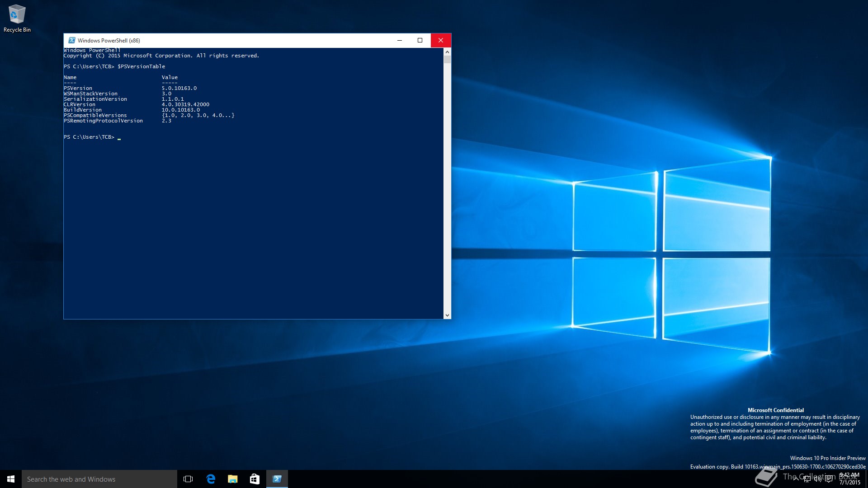Viewport: 868px width, 488px height.
Task: Open the taskbar clock showing 7/1/2015
Action: point(849,479)
